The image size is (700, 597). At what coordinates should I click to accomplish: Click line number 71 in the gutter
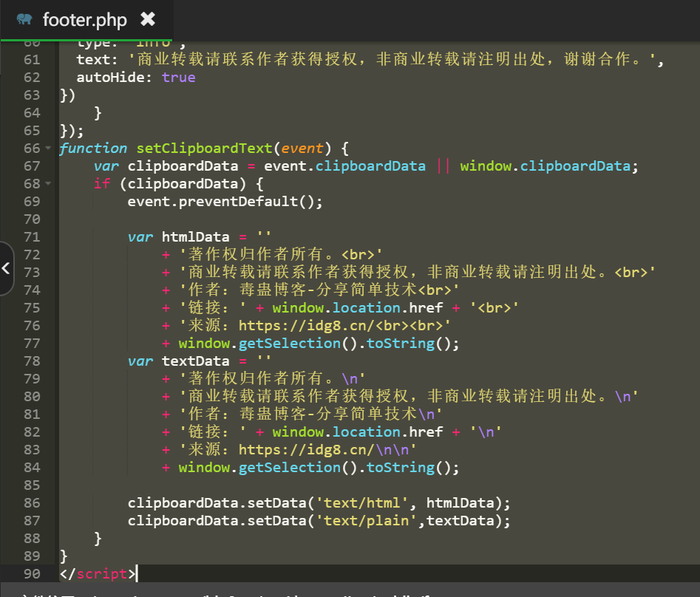[x=32, y=237]
